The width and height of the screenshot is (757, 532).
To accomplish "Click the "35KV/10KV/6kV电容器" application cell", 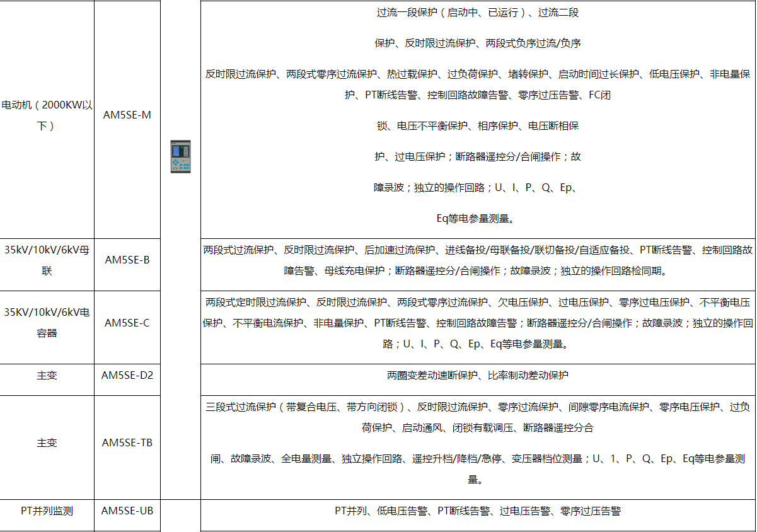I will click(47, 327).
